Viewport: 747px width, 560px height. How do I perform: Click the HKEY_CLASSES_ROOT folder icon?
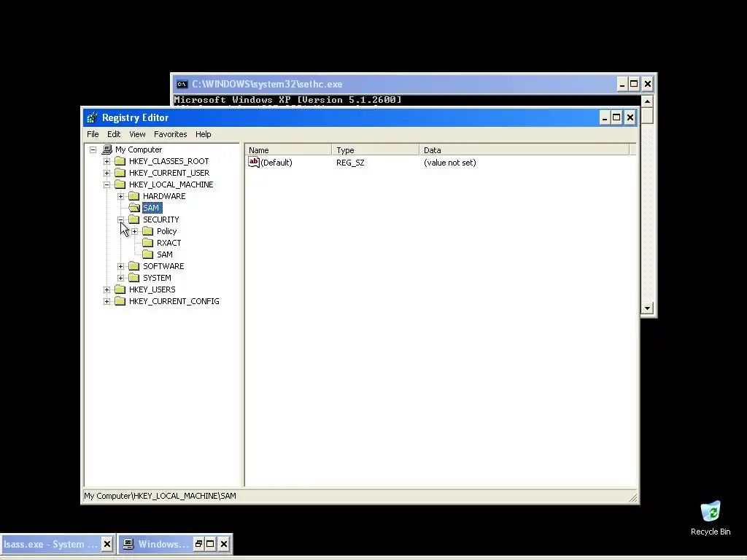[x=120, y=161]
